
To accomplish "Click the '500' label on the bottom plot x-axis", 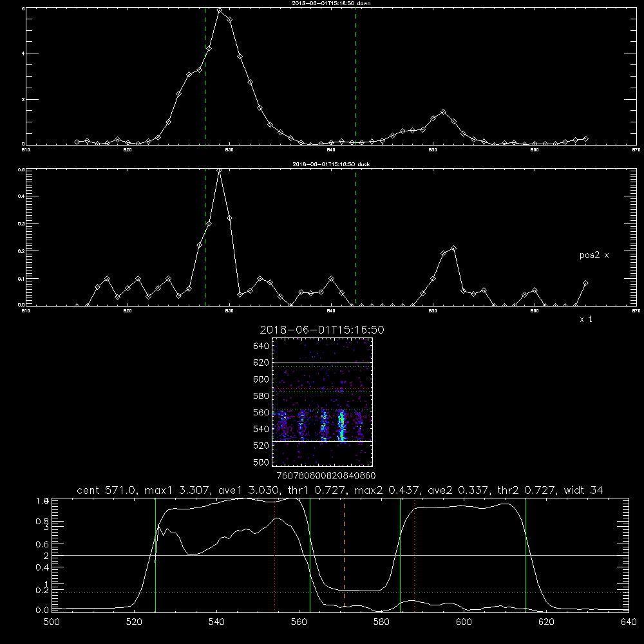I will click(x=52, y=622).
